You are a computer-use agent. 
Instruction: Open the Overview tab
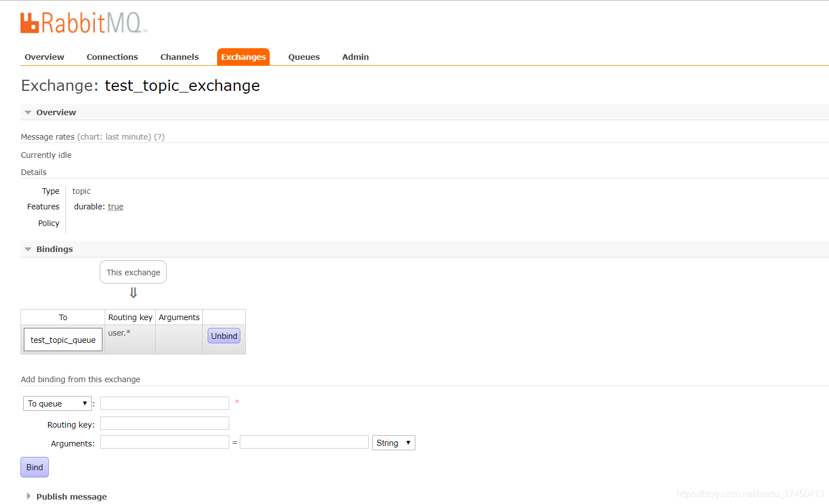44,57
